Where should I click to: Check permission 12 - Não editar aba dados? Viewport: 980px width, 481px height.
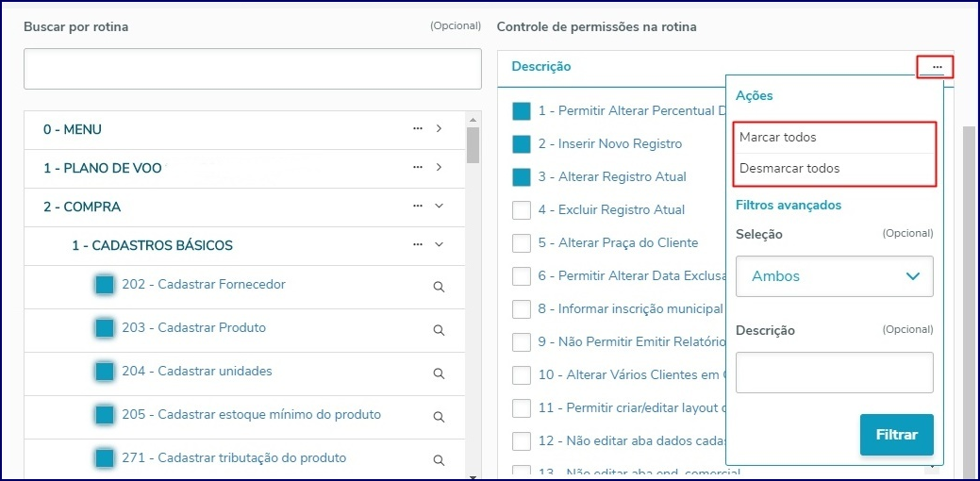point(522,441)
